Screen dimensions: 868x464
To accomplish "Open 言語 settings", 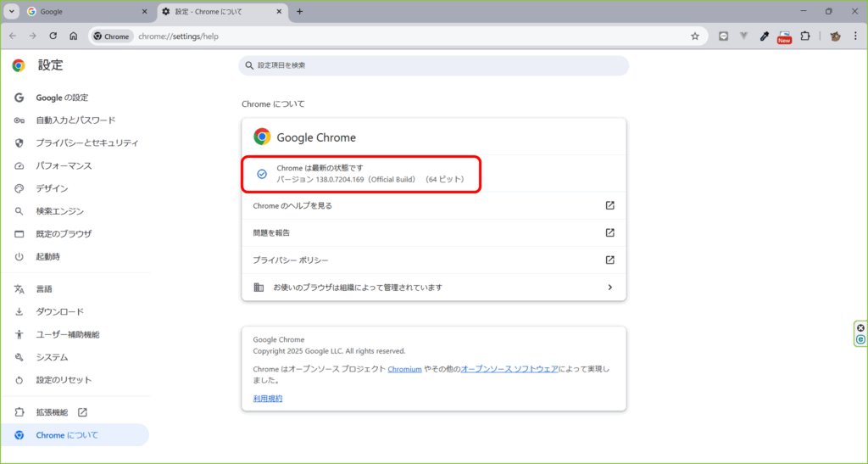I will [x=75, y=289].
